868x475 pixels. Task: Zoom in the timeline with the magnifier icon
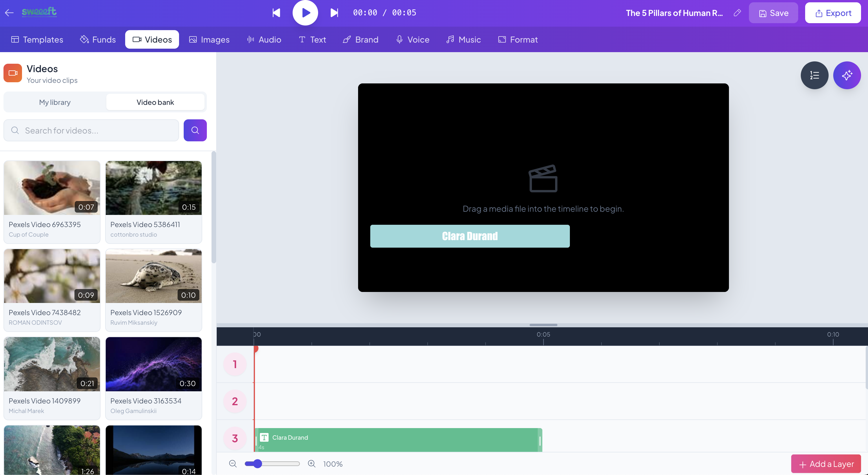tap(312, 463)
